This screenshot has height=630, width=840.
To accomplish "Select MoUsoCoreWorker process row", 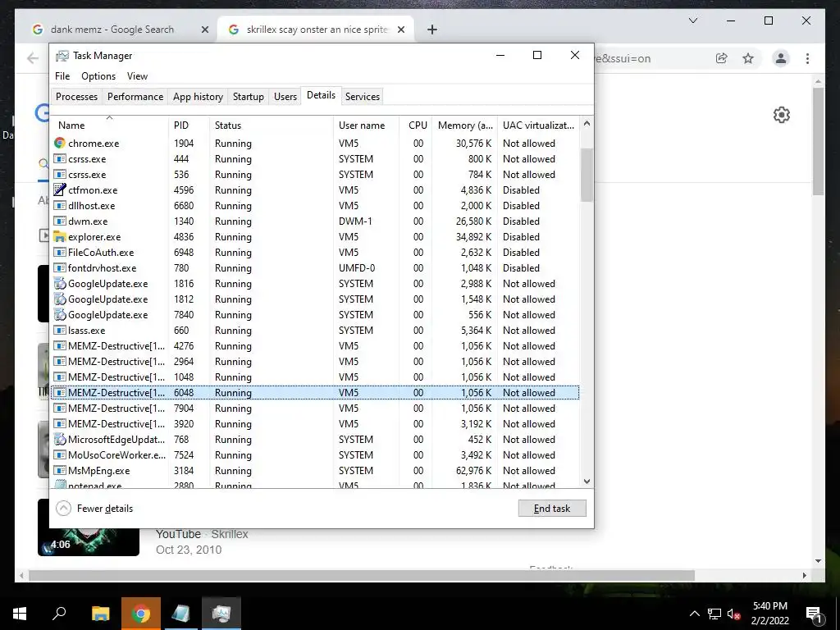I will (315, 454).
